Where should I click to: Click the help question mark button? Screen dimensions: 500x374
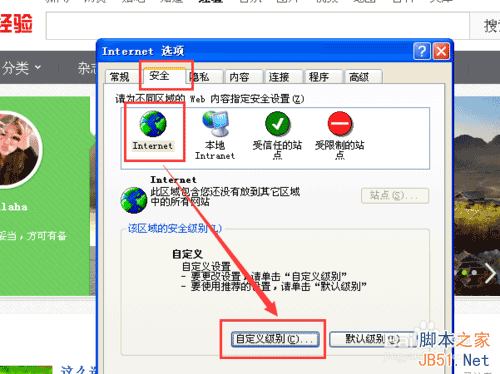click(422, 51)
